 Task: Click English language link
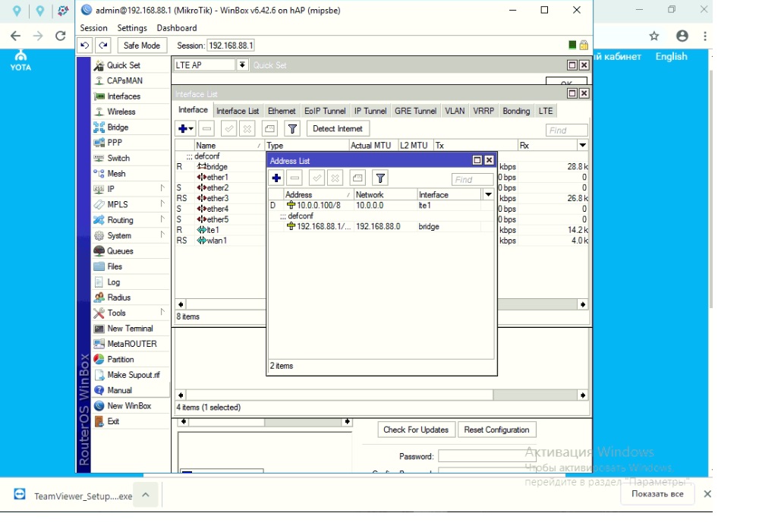(671, 56)
